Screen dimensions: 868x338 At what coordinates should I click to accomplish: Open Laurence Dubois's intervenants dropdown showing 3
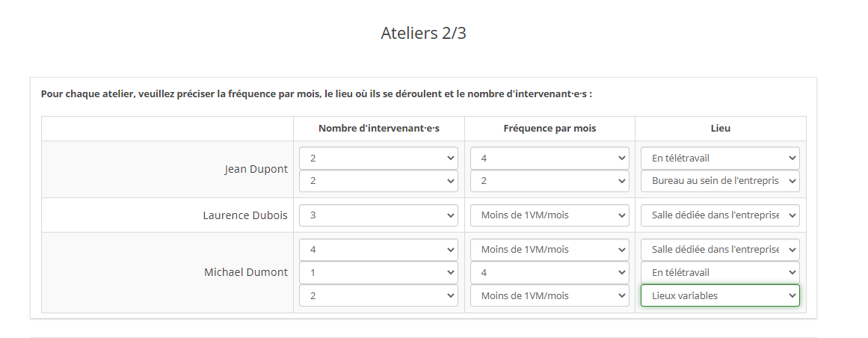(378, 215)
